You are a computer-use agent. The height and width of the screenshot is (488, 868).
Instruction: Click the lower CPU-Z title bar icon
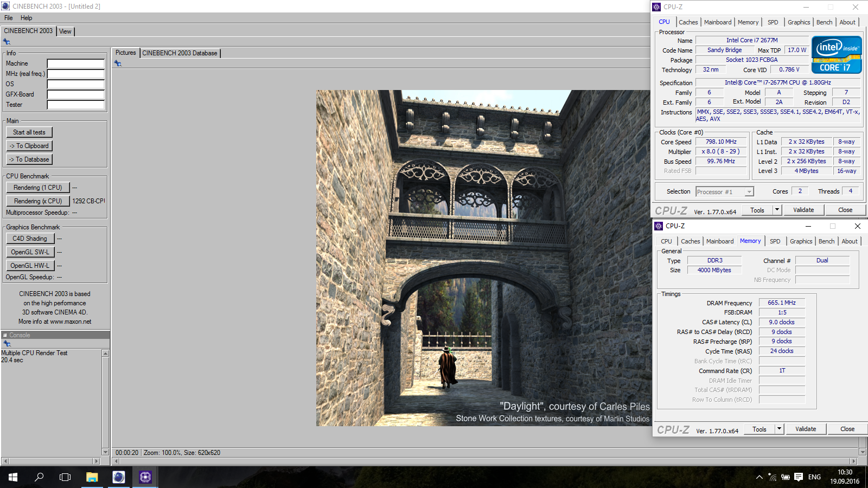click(659, 226)
